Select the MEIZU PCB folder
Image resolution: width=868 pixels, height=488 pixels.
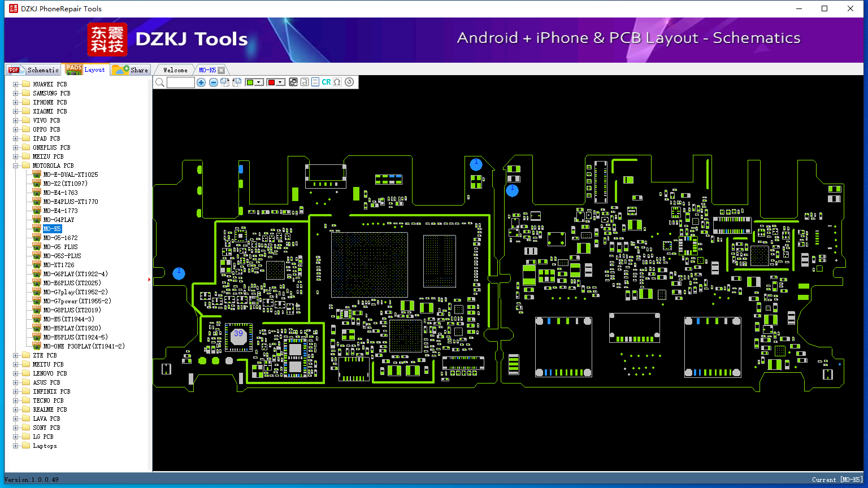point(48,156)
